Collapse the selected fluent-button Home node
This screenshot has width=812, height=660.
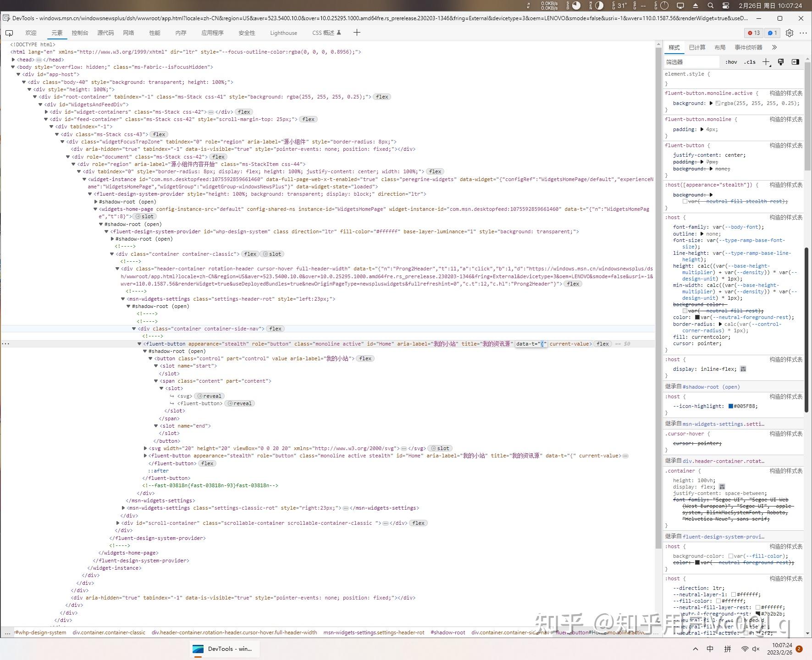(139, 344)
